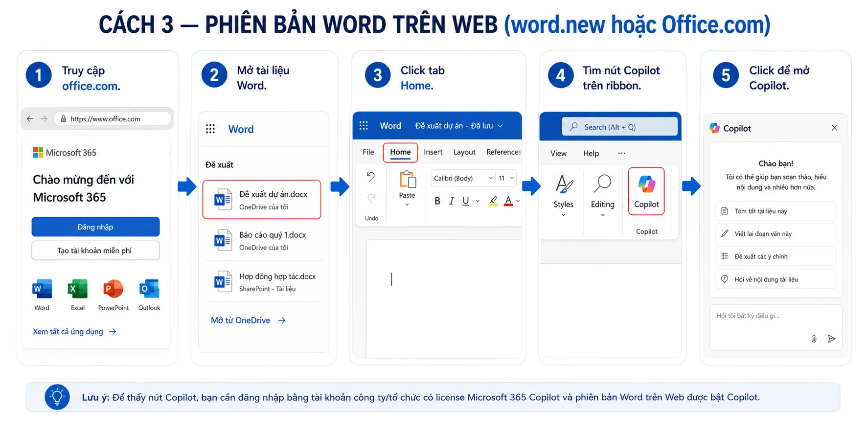Open the Excel app icon

tap(77, 289)
